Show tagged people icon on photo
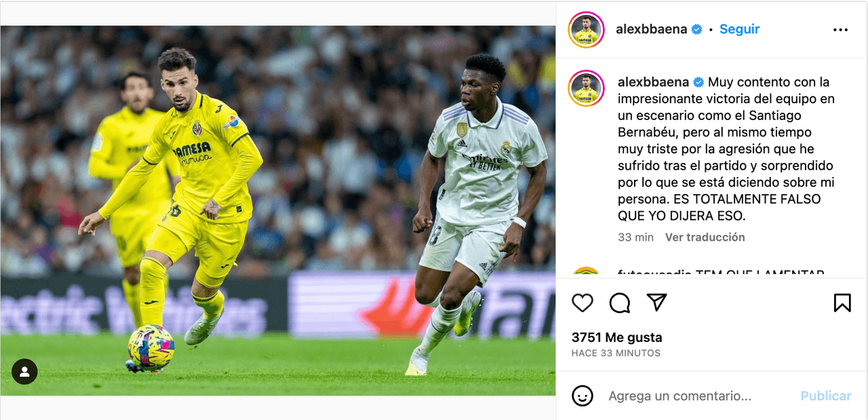Screen dimensions: 868x420 pyautogui.click(x=24, y=372)
